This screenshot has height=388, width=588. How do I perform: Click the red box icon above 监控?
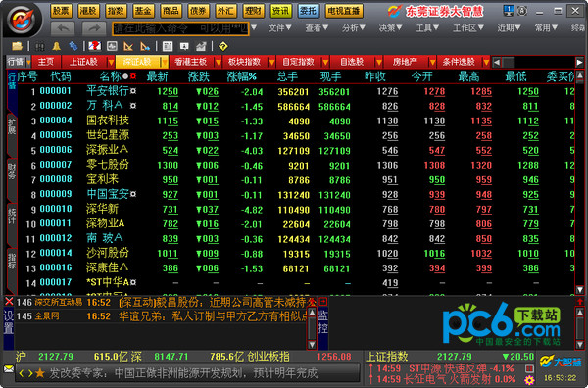322,302
